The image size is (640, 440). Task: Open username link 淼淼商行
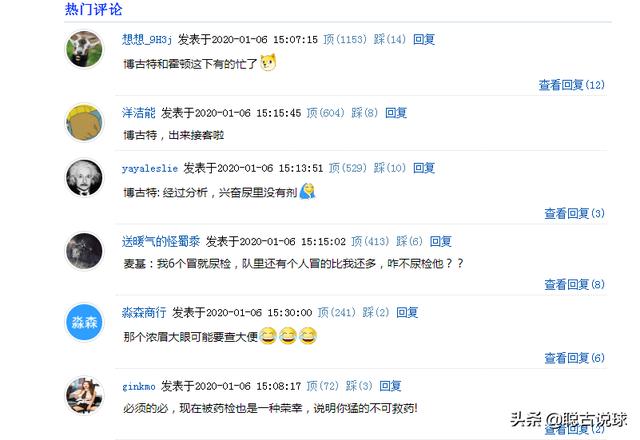point(144,313)
